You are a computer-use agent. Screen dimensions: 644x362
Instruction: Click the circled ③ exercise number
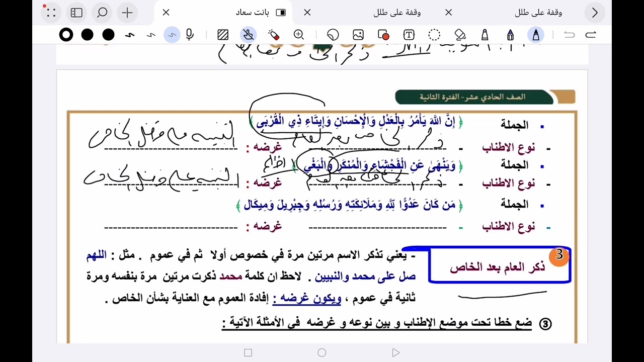pyautogui.click(x=545, y=324)
